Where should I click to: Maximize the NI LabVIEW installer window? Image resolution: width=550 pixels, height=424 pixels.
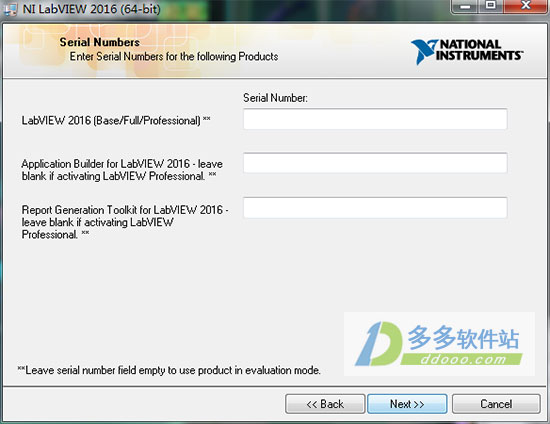coord(490,6)
